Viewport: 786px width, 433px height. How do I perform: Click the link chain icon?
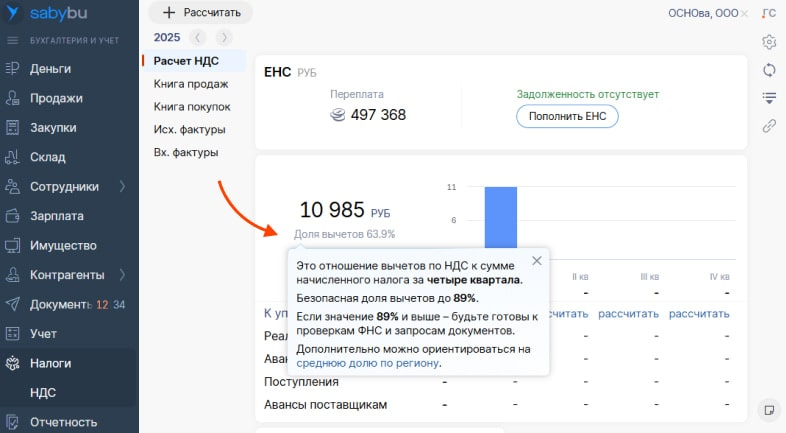tap(769, 126)
